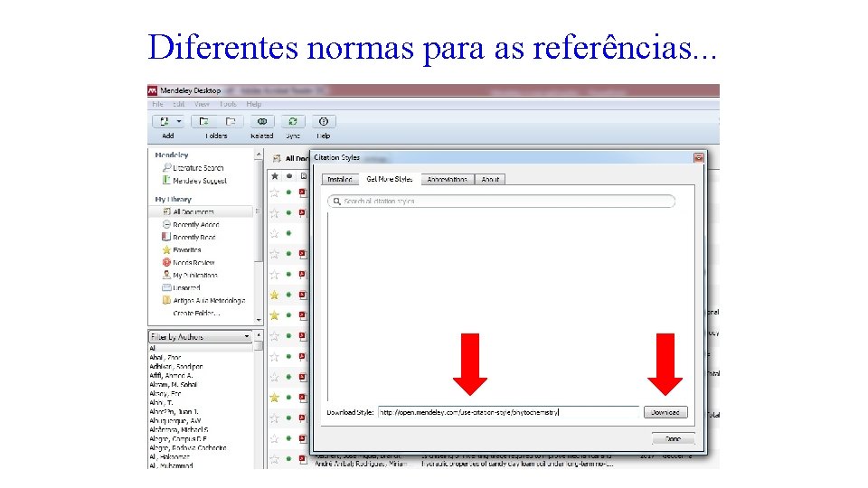Click Create Folder... in the sidebar
This screenshot has height=488, width=868.
196,314
